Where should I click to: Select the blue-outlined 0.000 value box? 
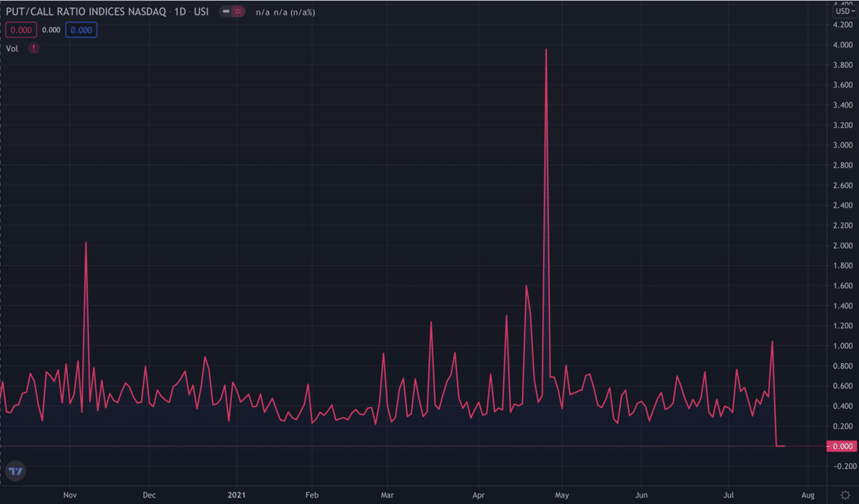(81, 30)
